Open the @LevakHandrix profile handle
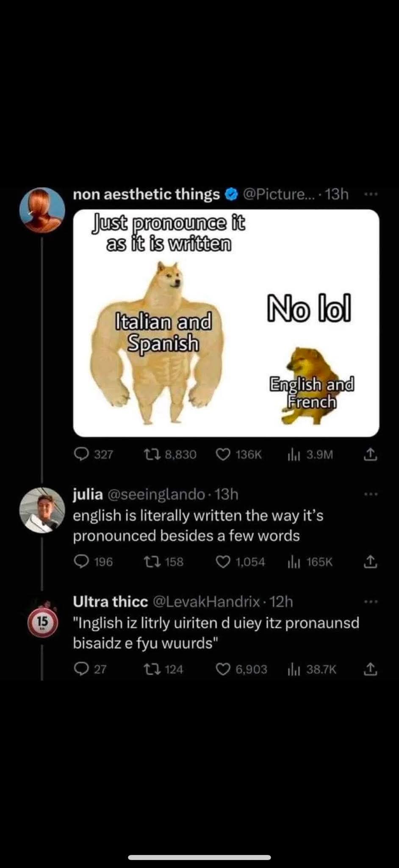Screen dimensions: 399x868 206,601
